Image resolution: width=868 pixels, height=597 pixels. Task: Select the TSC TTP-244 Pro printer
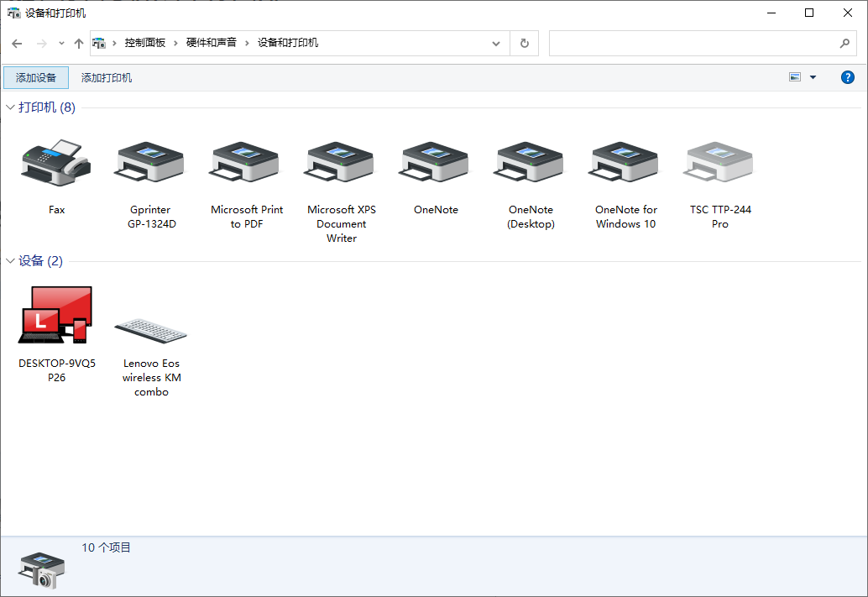(x=720, y=162)
